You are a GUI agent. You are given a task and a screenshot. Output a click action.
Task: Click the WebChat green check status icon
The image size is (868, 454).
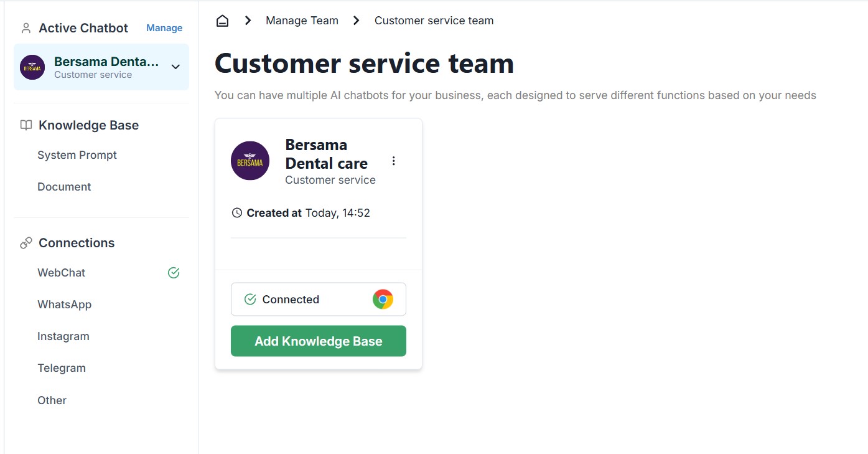pyautogui.click(x=174, y=273)
